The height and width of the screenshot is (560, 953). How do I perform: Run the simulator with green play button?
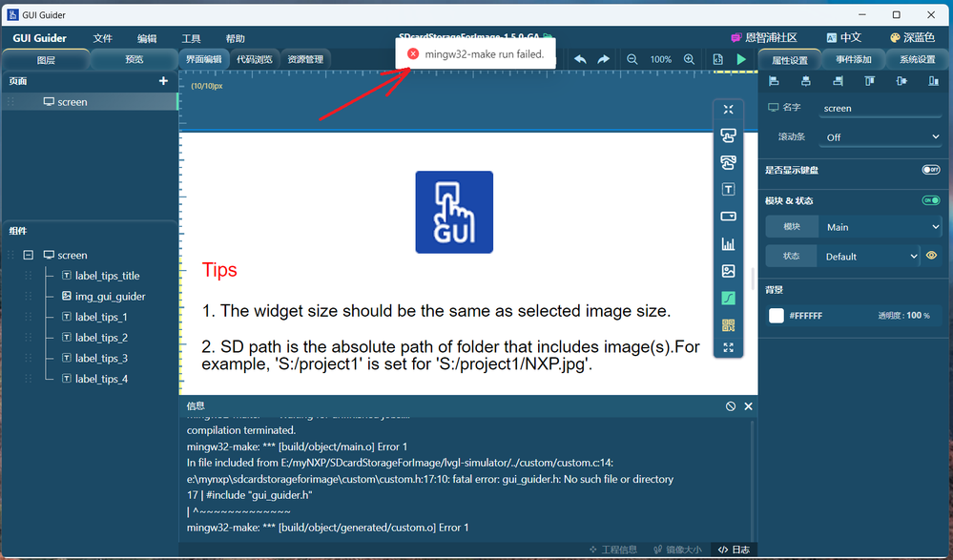tap(741, 59)
